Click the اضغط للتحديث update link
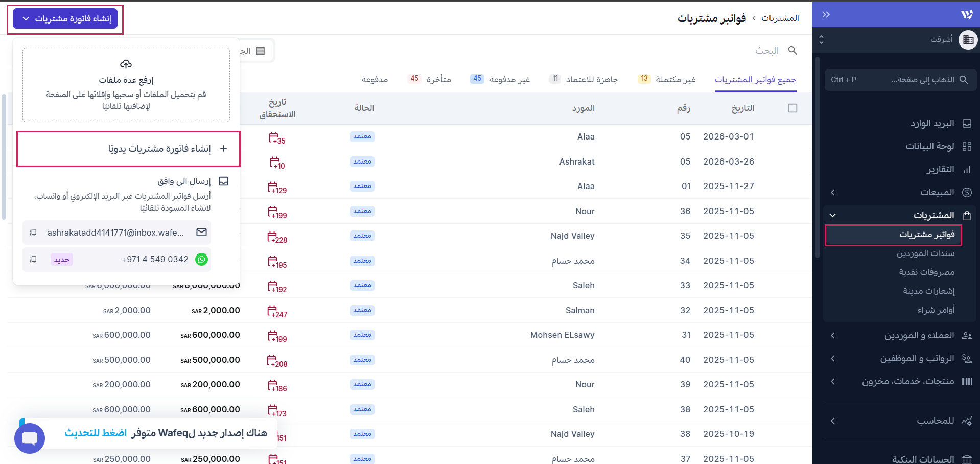The height and width of the screenshot is (464, 980). point(96,433)
